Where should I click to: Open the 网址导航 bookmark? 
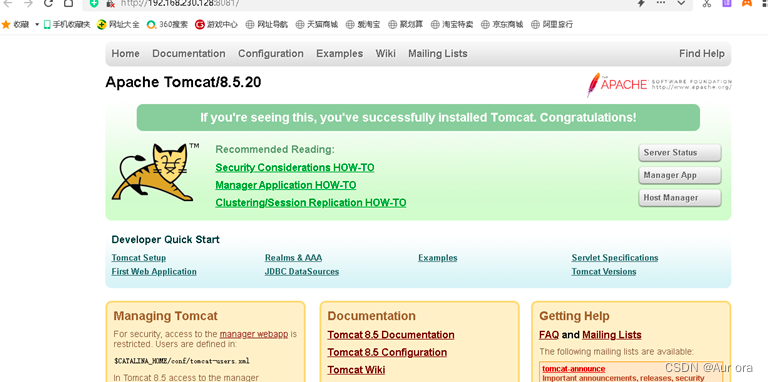[266, 24]
